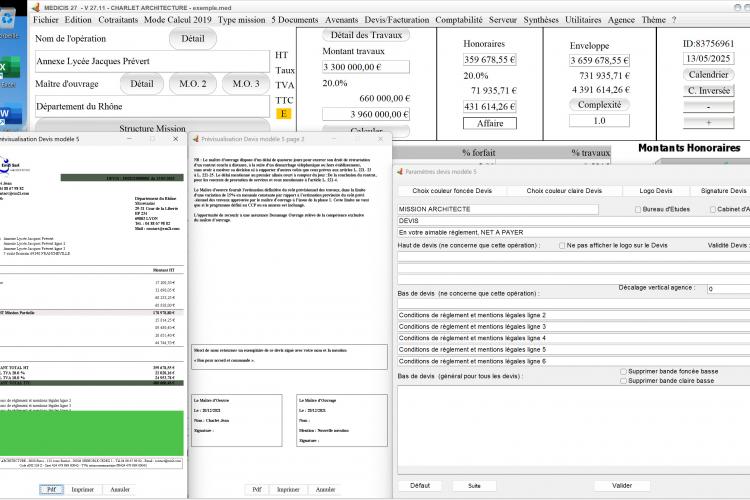Edit Conditions de règlement ligne 2 field
This screenshot has height=500, width=750.
pyautogui.click(x=574, y=315)
